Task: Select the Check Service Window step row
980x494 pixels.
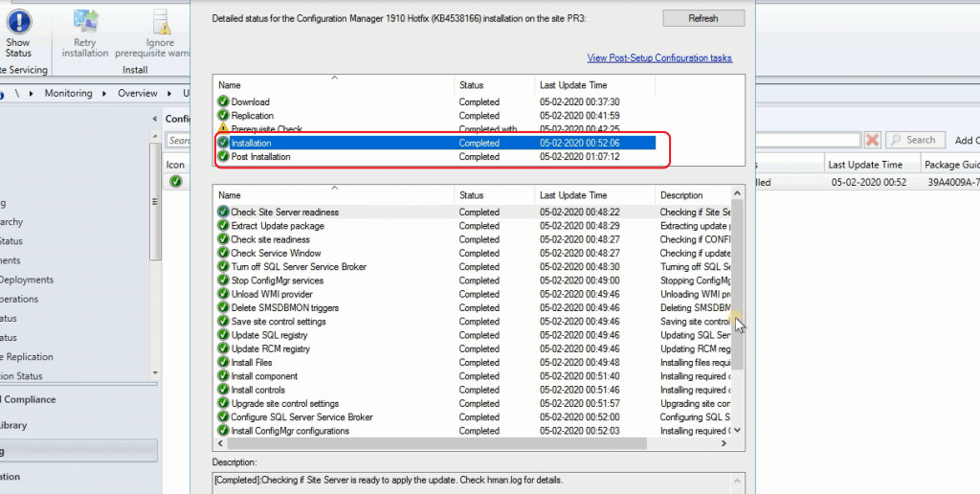Action: 473,254
